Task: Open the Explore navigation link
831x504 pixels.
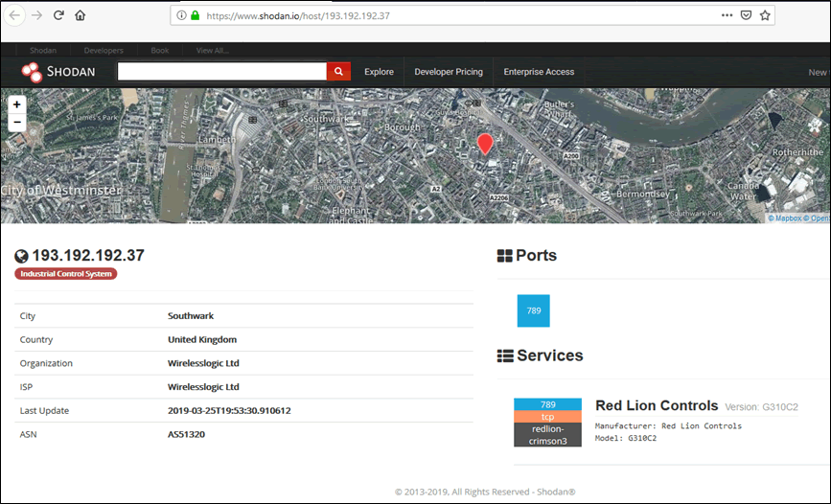Action: point(379,72)
